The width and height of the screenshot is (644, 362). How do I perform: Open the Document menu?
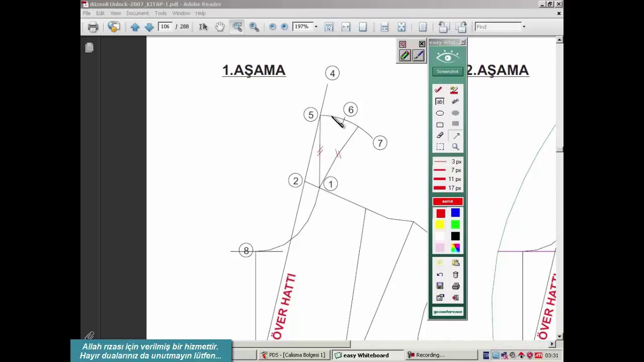pyautogui.click(x=137, y=13)
